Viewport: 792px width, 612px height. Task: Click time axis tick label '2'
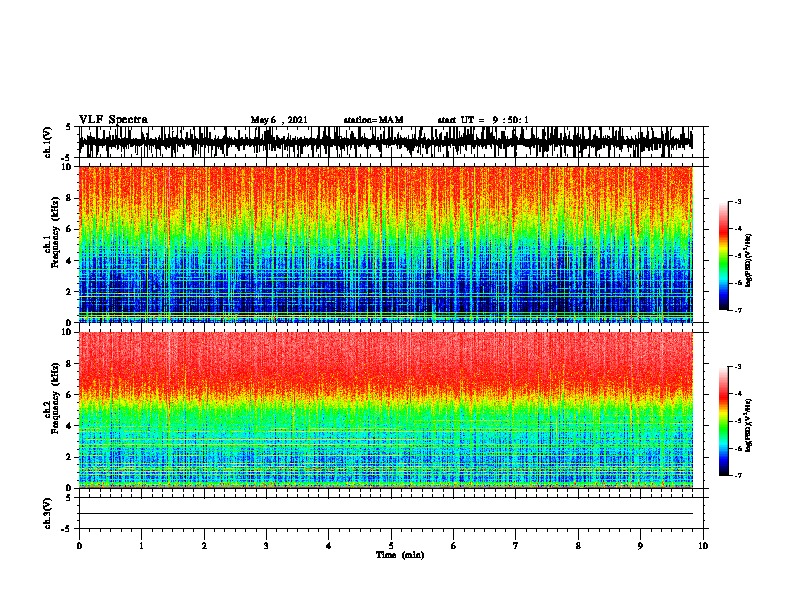[204, 545]
